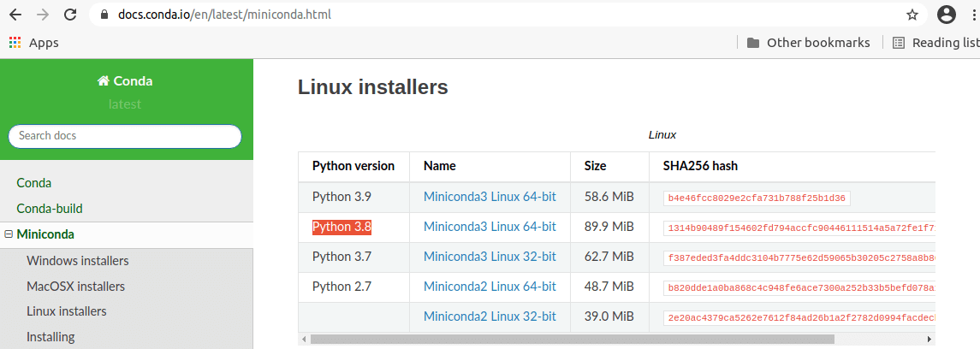Open the Chrome profile avatar icon
The image size is (980, 349).
[x=947, y=15]
